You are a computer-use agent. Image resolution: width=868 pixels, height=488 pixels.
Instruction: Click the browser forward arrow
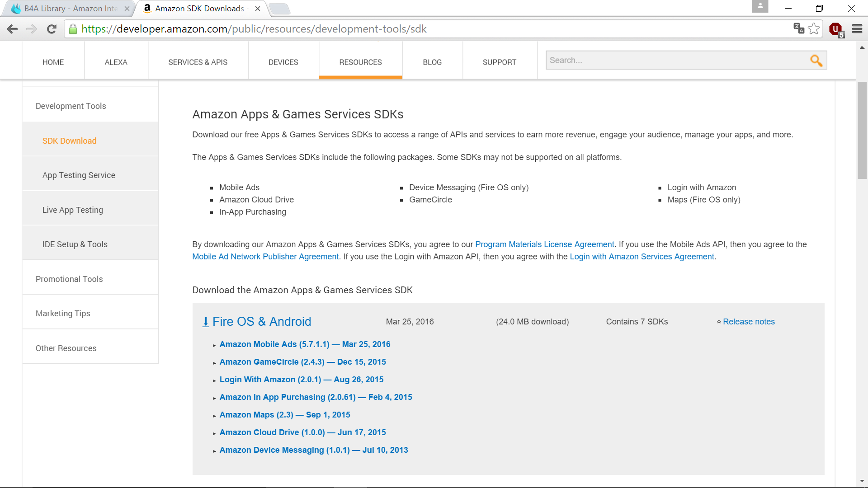pos(32,29)
